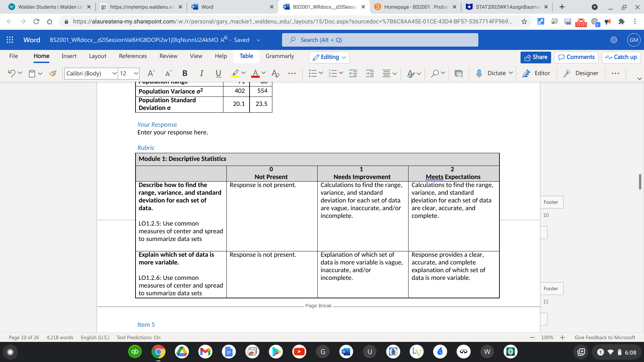Toggle italic formatting

(201, 73)
